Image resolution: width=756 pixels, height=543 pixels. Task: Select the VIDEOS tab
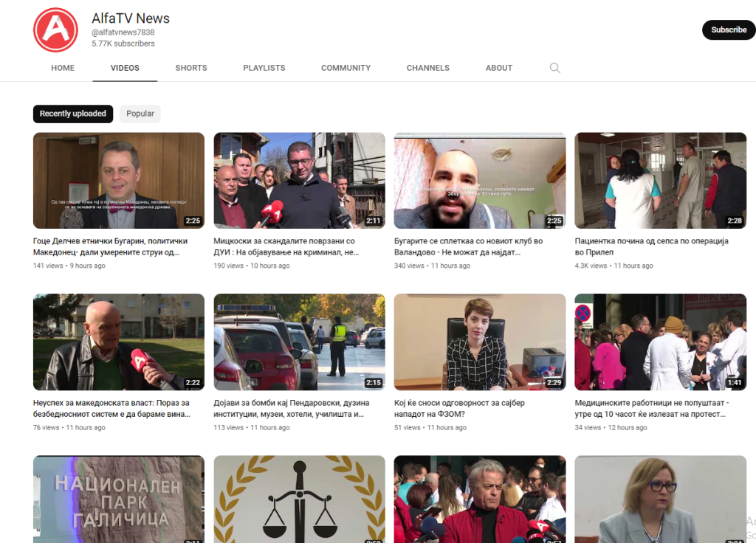[x=125, y=68]
